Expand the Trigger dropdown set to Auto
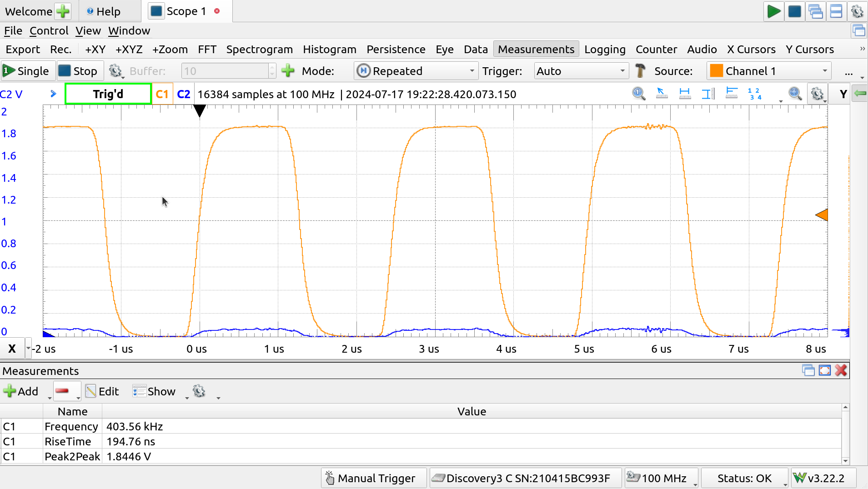Viewport: 868px width, 489px height. pyautogui.click(x=581, y=71)
